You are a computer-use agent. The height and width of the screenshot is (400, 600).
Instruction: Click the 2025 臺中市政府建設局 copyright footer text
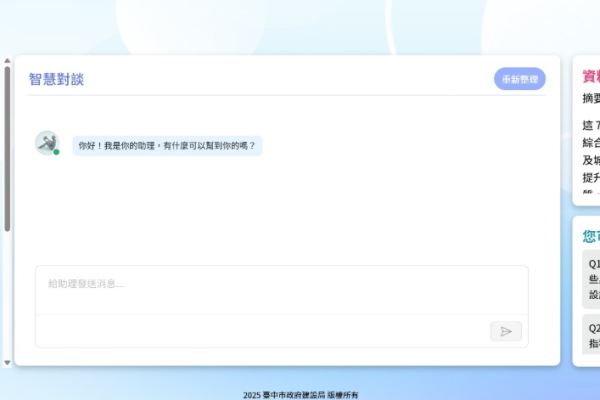pos(300,395)
